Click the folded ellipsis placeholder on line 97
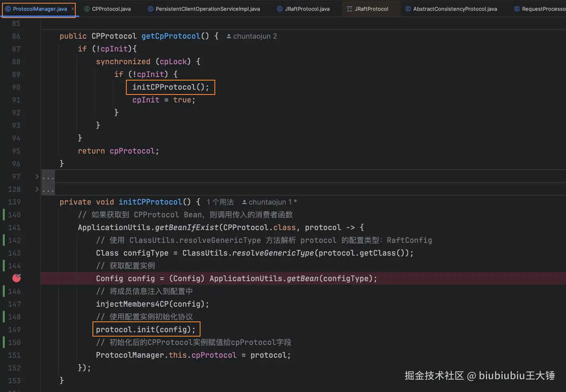The height and width of the screenshot is (392, 566). (48, 177)
